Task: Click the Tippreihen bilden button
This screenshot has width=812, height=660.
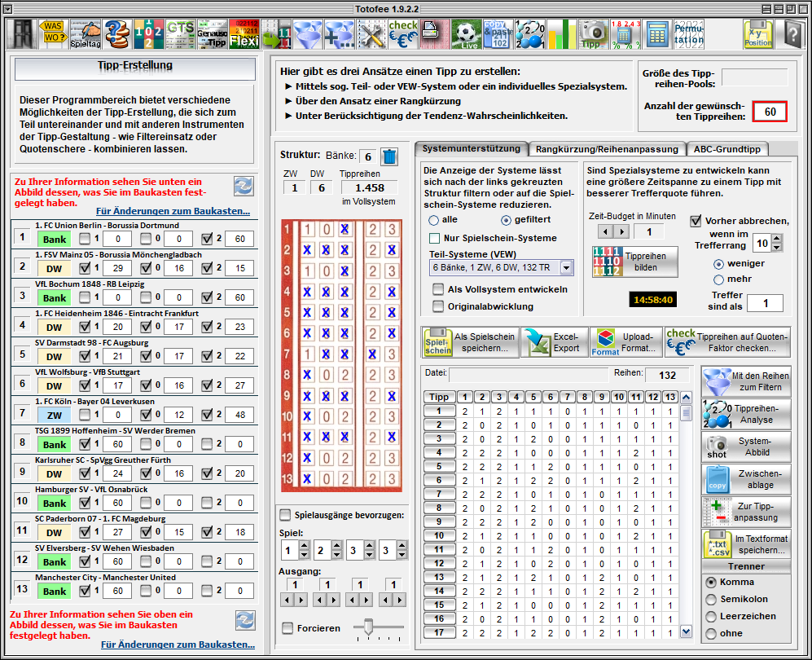Action: tap(635, 262)
